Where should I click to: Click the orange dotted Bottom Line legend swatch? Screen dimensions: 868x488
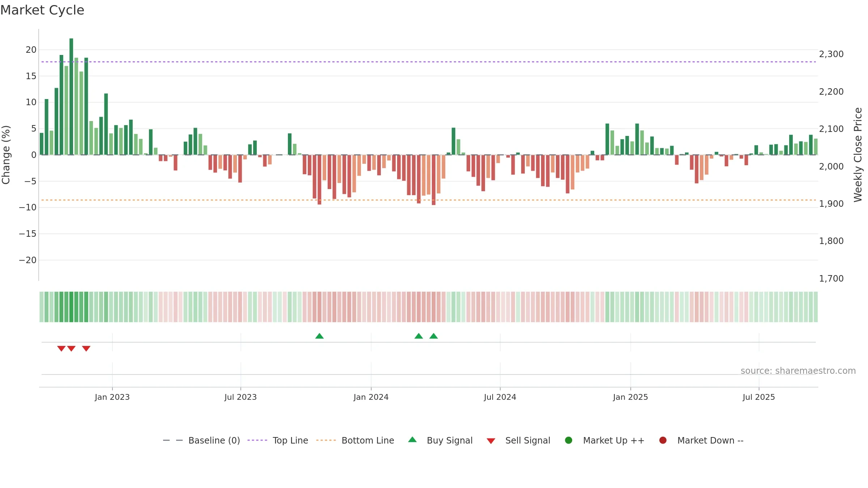point(326,440)
